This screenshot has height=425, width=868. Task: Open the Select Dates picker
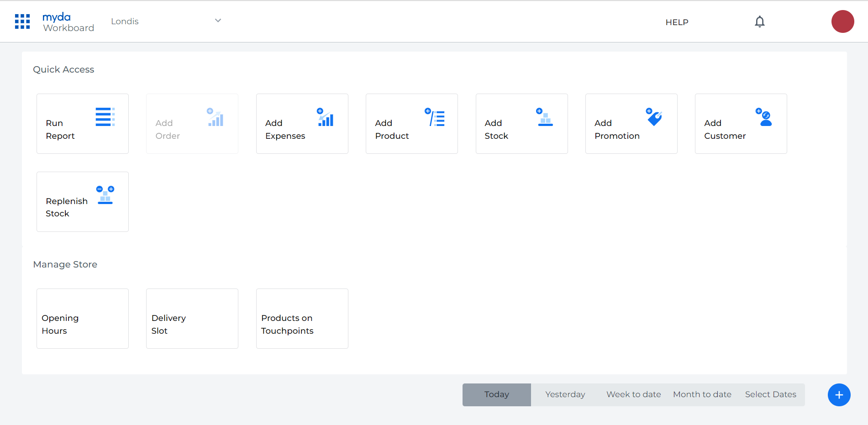coord(770,394)
